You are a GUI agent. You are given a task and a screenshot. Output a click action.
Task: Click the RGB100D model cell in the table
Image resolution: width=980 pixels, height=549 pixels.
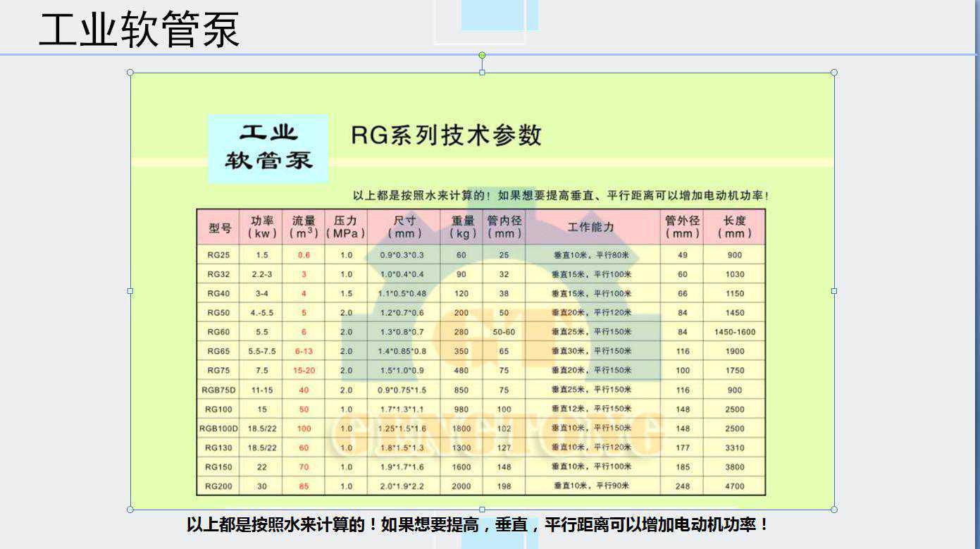click(x=218, y=428)
